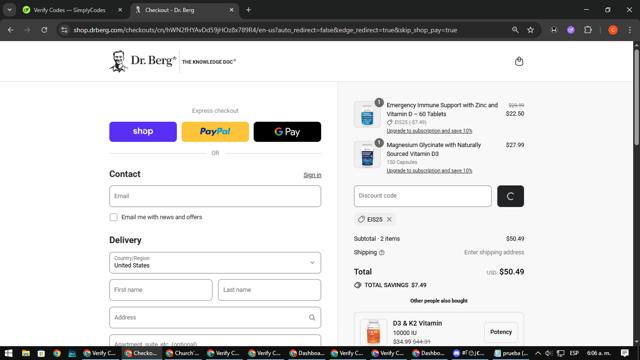This screenshot has width=640, height=360.
Task: Click the browser address bar URL
Action: click(265, 30)
